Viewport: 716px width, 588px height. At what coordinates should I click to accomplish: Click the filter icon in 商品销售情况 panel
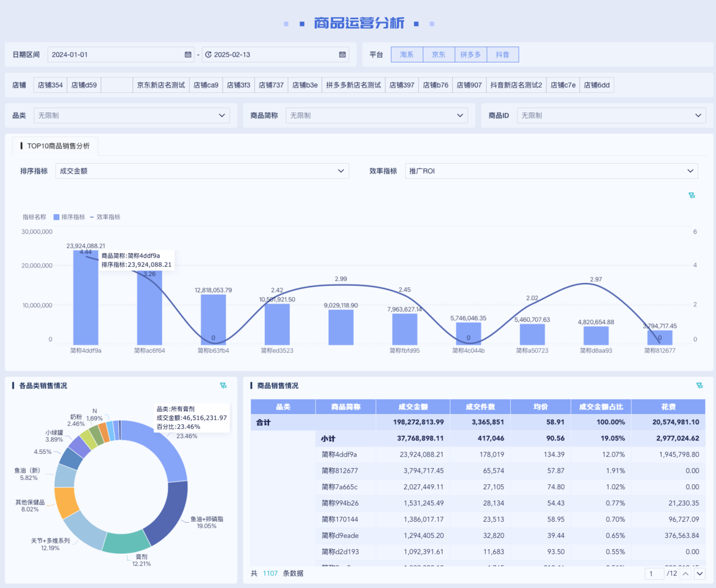click(700, 386)
